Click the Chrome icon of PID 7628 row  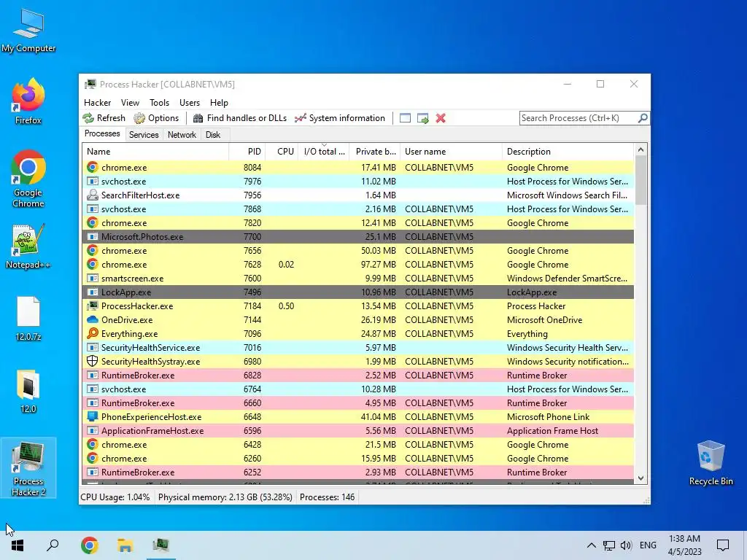click(93, 264)
